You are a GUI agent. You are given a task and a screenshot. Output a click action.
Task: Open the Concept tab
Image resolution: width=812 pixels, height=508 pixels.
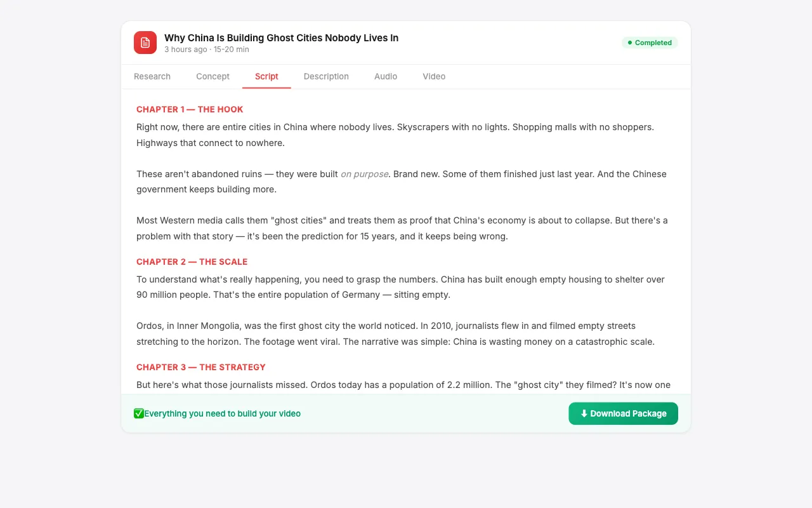point(213,76)
